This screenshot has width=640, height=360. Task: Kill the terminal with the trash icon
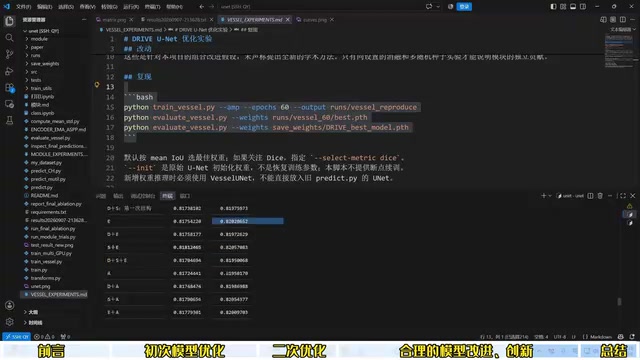[600, 196]
